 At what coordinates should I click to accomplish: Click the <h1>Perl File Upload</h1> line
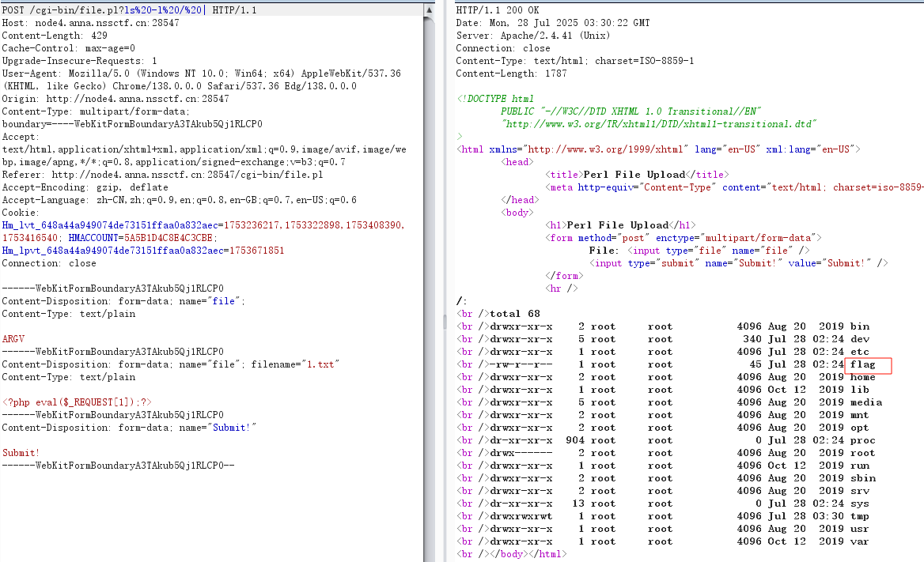pos(620,225)
